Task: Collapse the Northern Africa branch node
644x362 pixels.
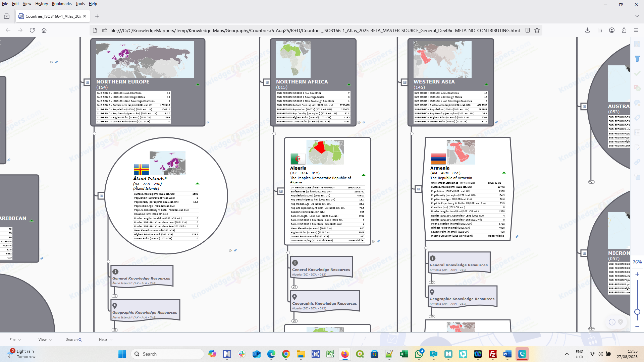Action: [274, 134]
